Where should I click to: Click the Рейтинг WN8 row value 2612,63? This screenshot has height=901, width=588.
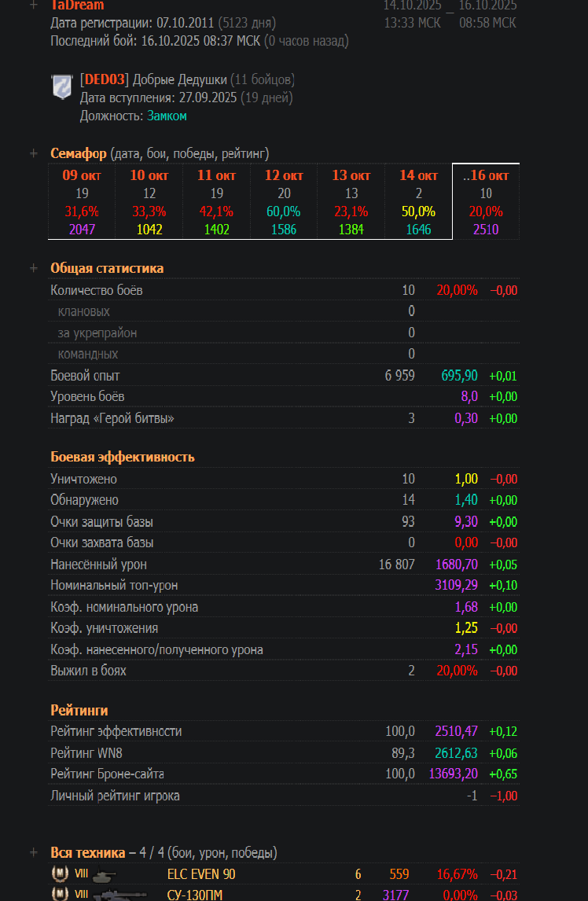coord(456,753)
